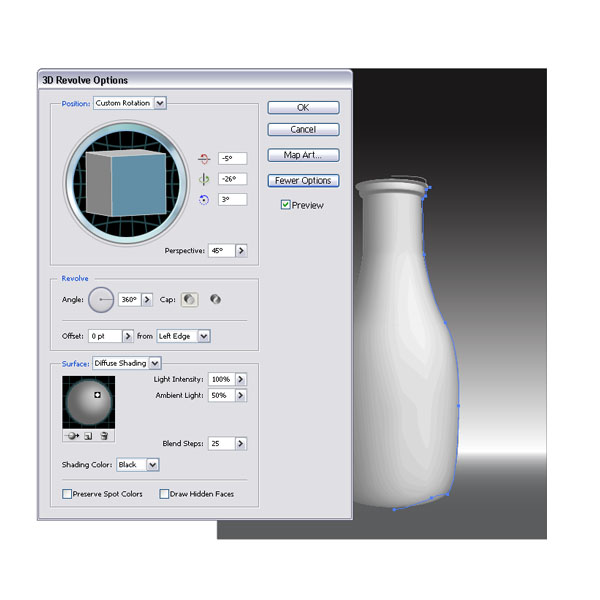The image size is (600, 600).
Task: Add a new light icon
Action: (88, 436)
